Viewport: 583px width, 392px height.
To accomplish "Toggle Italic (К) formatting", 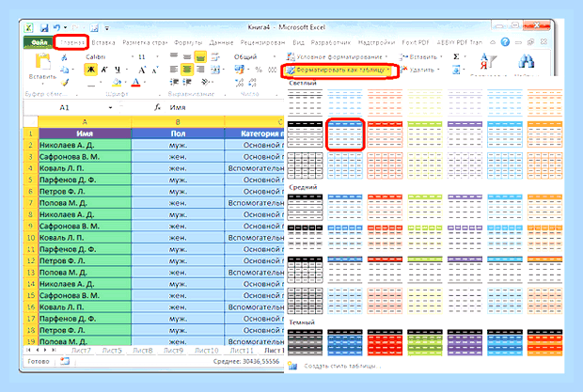I will point(104,70).
